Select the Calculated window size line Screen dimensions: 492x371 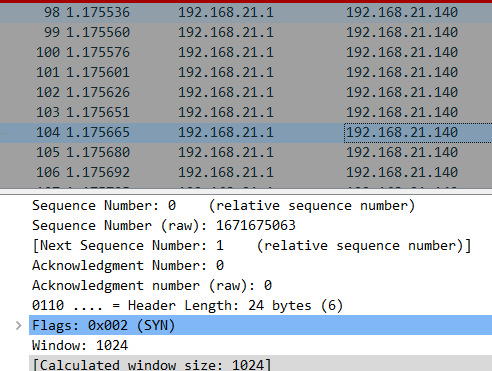260,363
